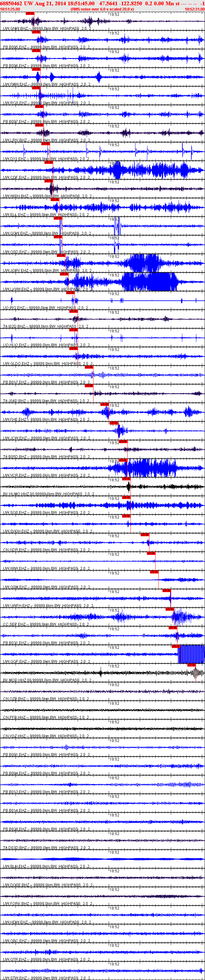The width and height of the screenshot is (205, 980).
Task: Select the UO HUO EHZ trace label
Action: coord(47,345)
